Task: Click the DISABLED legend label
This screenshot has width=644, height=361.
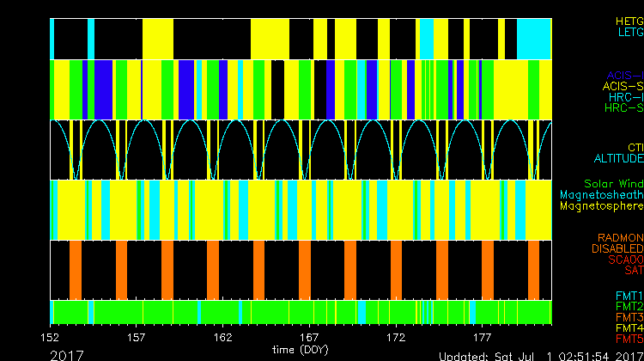Action: coord(617,248)
